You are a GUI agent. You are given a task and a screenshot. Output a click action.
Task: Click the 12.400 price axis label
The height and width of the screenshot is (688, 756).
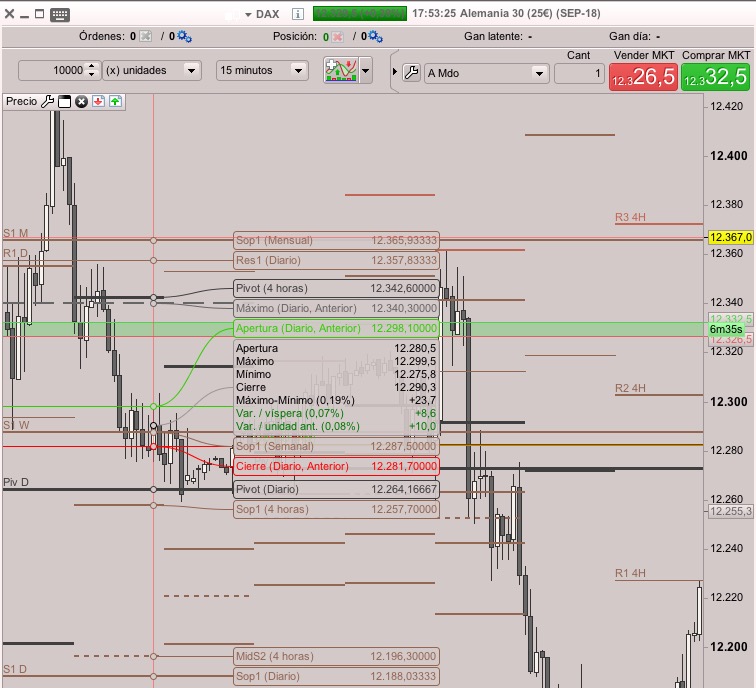pos(729,156)
